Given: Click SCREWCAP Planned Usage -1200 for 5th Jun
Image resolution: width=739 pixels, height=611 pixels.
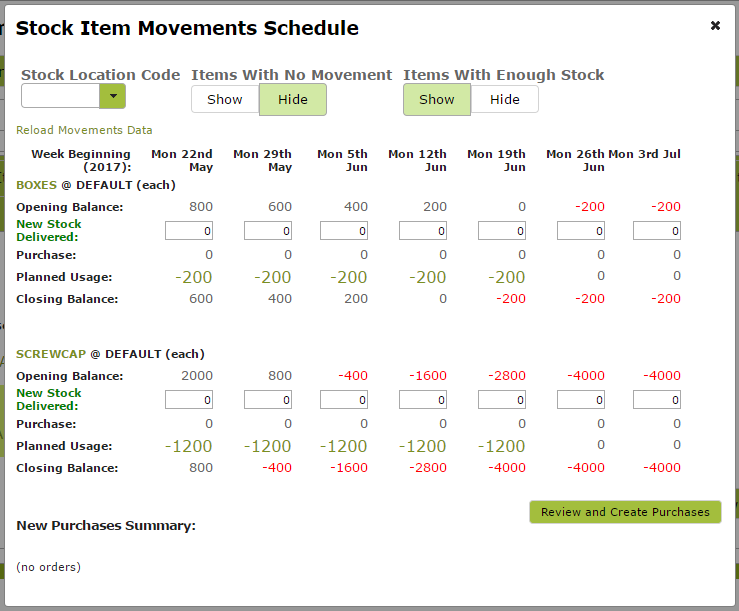Looking at the screenshot, I should pos(344,446).
